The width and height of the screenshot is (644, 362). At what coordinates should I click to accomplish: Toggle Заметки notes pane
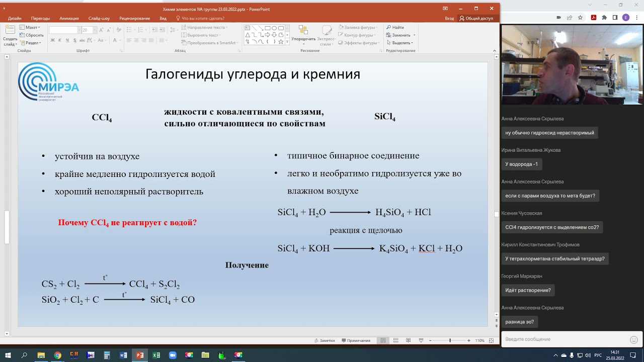[x=324, y=340]
